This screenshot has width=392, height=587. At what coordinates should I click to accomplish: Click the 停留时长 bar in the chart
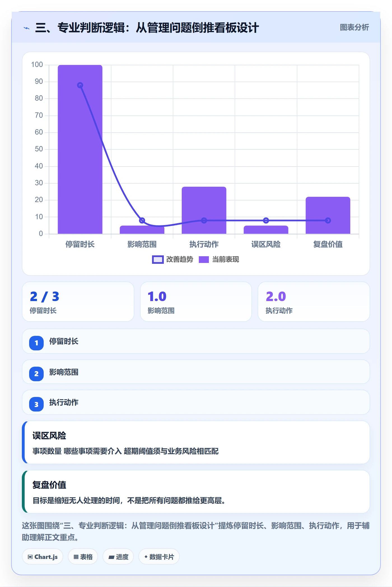[x=80, y=149]
